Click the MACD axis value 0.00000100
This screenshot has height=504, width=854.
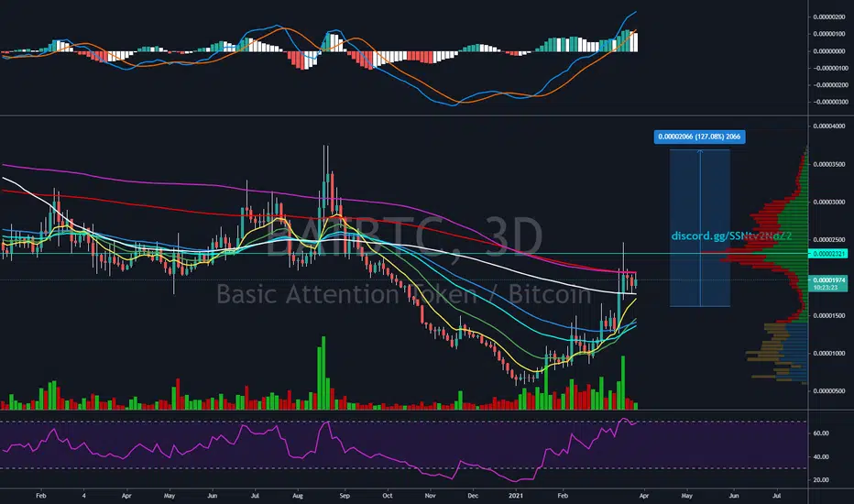[829, 34]
